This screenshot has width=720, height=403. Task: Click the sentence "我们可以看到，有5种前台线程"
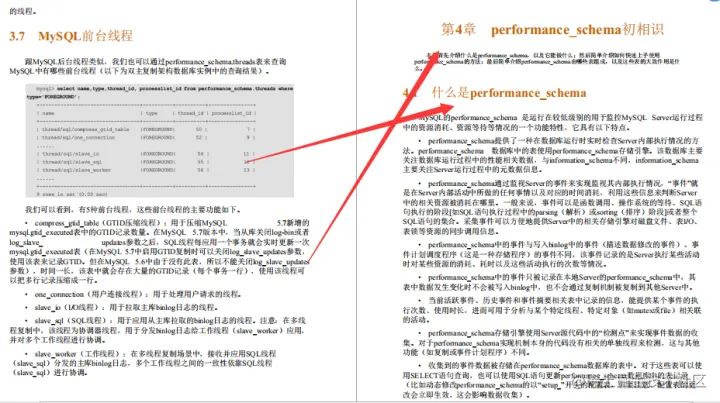click(133, 210)
